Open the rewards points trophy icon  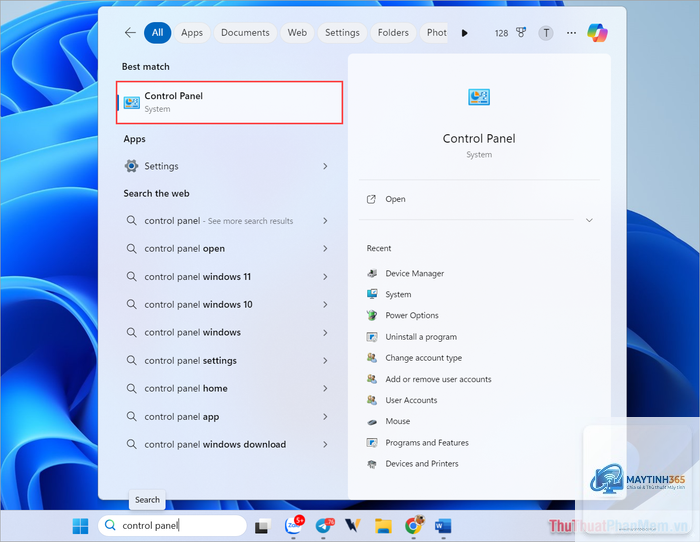521,33
